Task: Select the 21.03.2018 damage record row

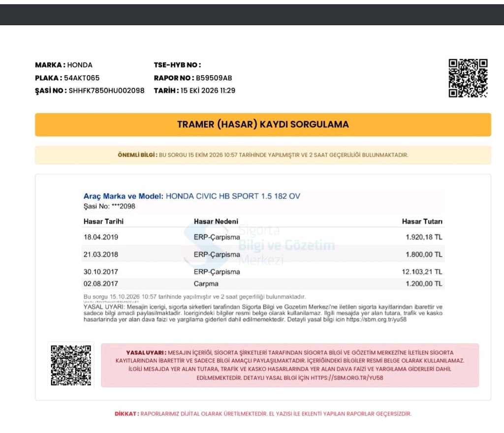Action: point(263,254)
